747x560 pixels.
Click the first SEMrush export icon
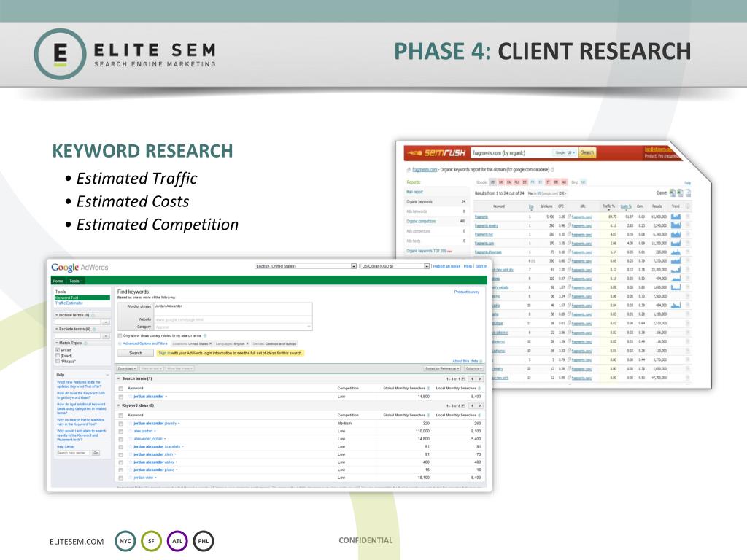672,192
